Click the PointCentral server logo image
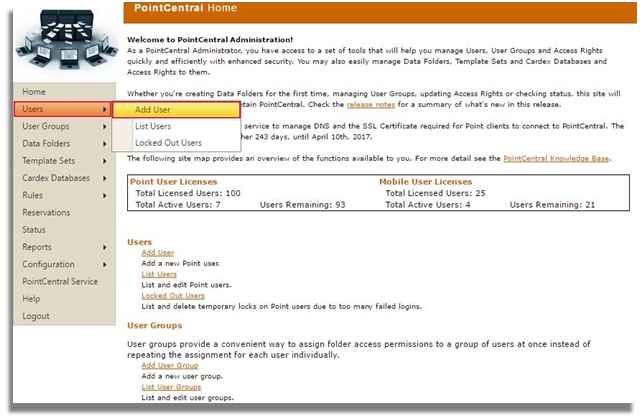Viewport: 640px width, 420px height. 66,40
